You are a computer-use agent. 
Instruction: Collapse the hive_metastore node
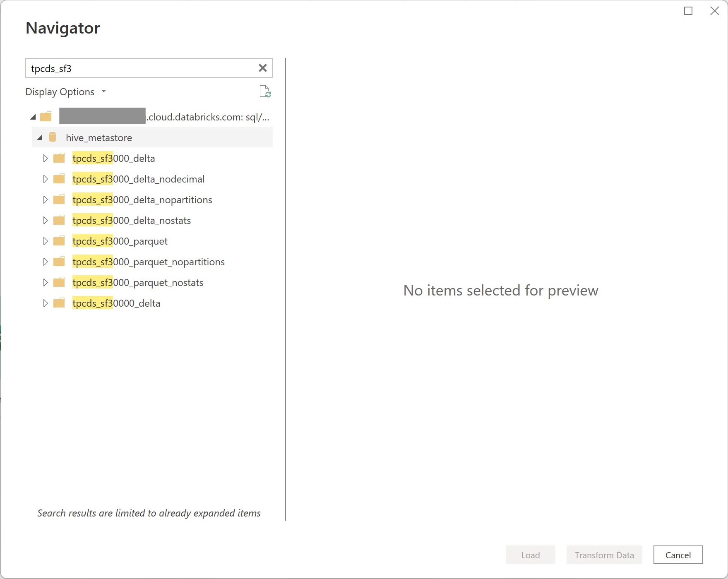pyautogui.click(x=39, y=137)
